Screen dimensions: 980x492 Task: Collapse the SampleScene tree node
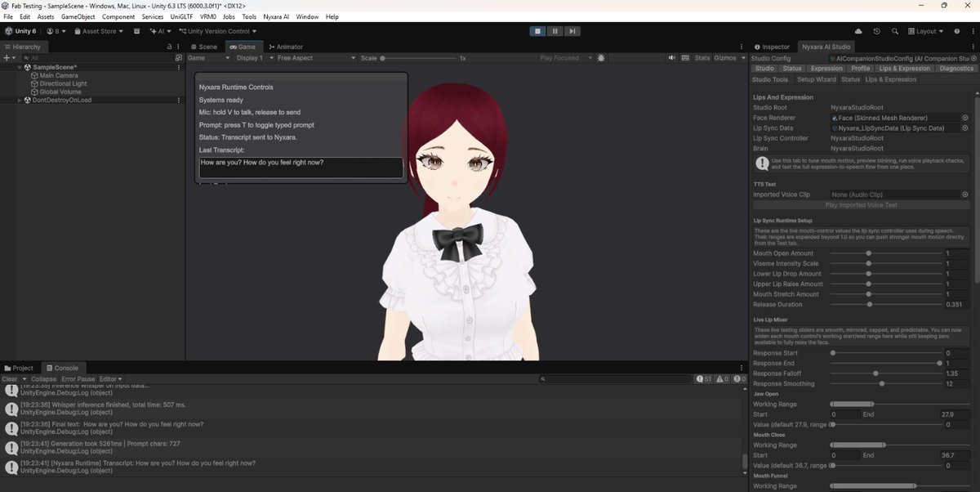[20, 67]
